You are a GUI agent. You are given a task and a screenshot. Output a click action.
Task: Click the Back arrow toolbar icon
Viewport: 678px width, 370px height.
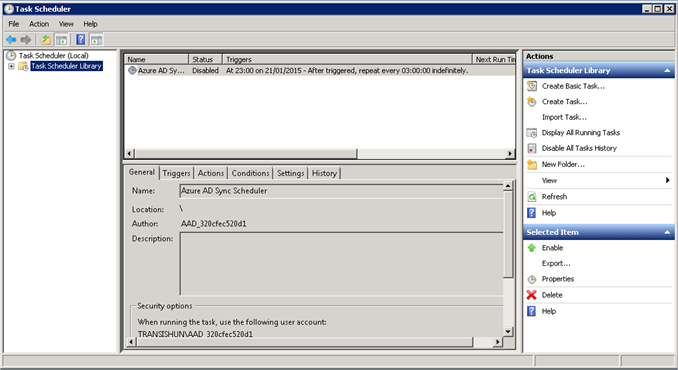pyautogui.click(x=11, y=40)
